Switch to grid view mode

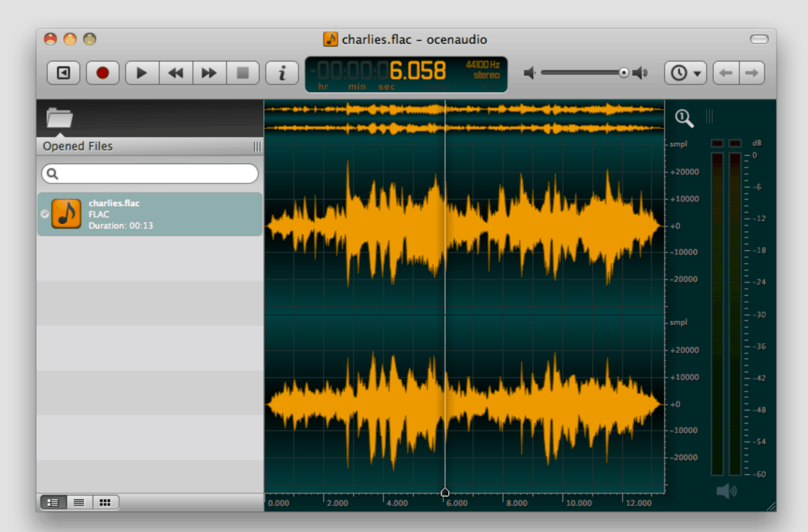(105, 503)
